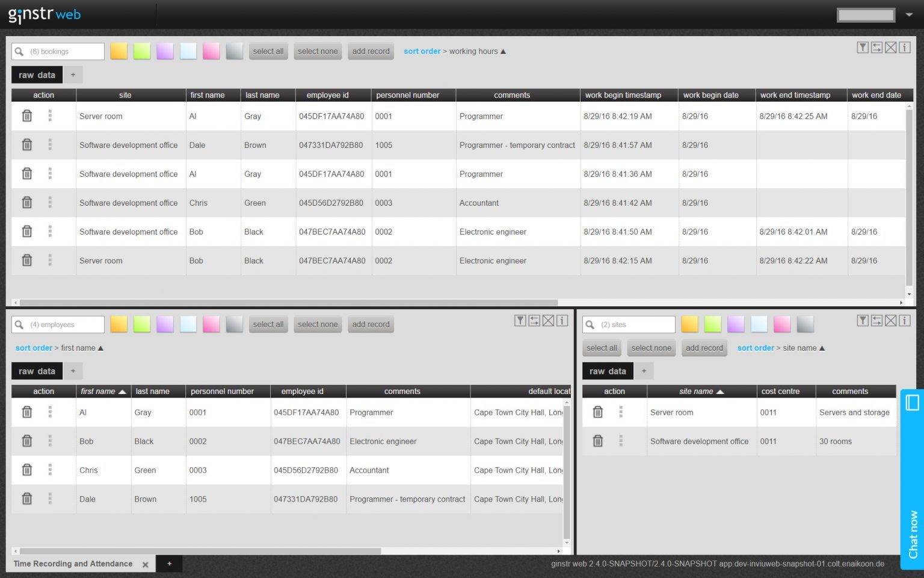Viewport: 924px width, 578px height.
Task: Click the swap columns icon in employees panel
Action: [x=534, y=321]
